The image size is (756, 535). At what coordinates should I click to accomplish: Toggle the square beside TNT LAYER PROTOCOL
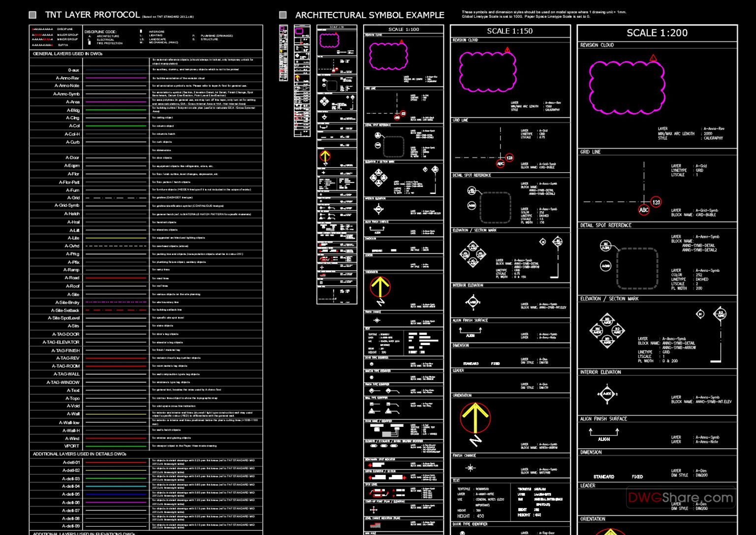tap(33, 15)
